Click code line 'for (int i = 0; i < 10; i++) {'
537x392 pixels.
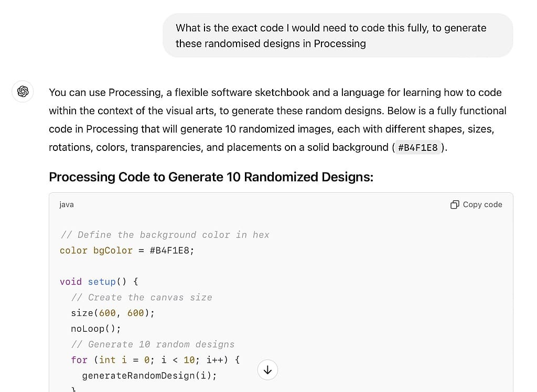[155, 360]
